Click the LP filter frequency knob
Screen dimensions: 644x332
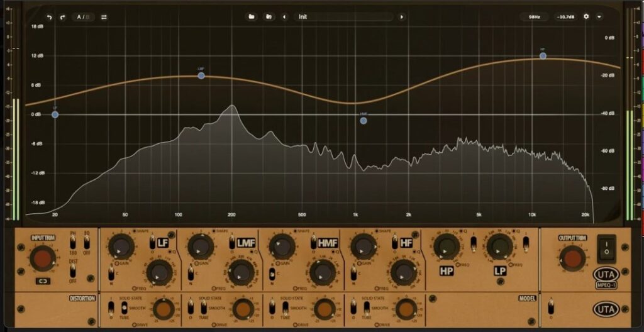coord(499,246)
